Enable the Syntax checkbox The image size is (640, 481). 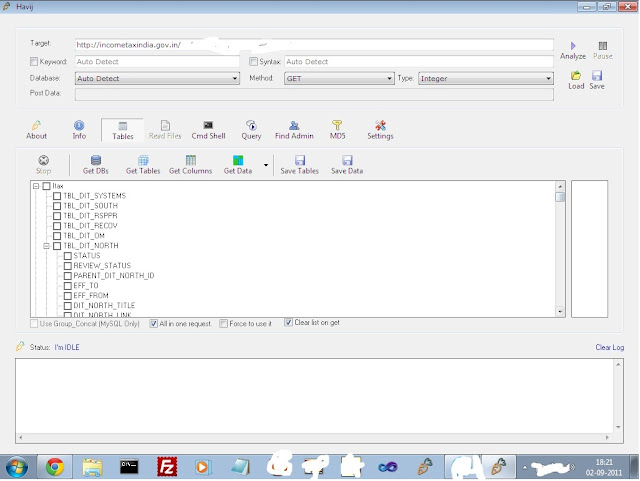[253, 62]
